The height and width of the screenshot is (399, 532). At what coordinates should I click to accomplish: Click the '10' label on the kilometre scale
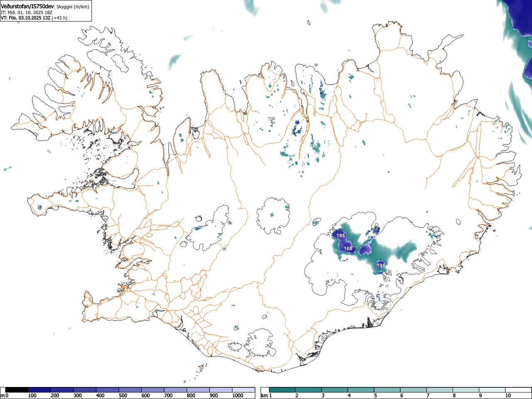click(508, 396)
